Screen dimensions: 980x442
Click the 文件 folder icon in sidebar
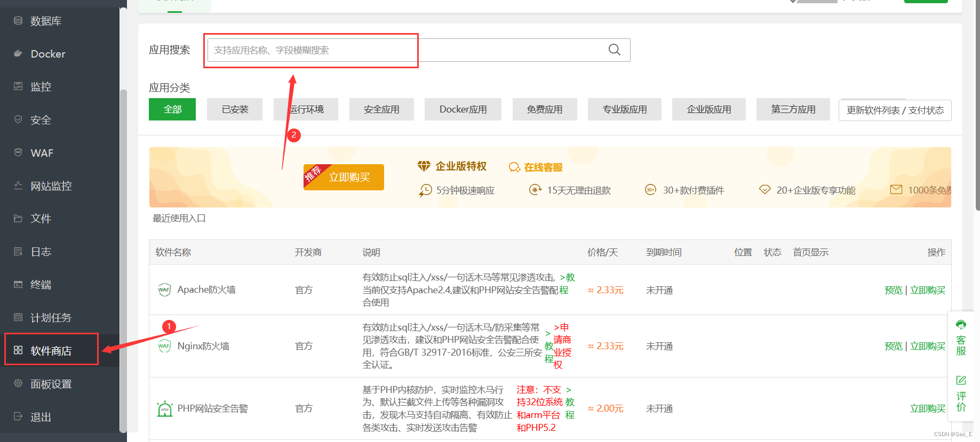pyautogui.click(x=18, y=219)
